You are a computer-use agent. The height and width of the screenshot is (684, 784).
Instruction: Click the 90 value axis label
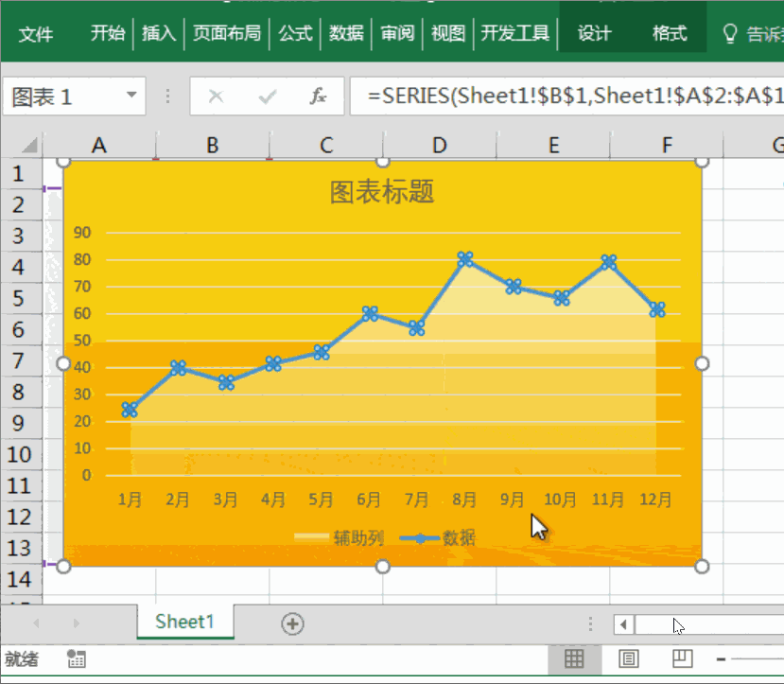tap(82, 232)
